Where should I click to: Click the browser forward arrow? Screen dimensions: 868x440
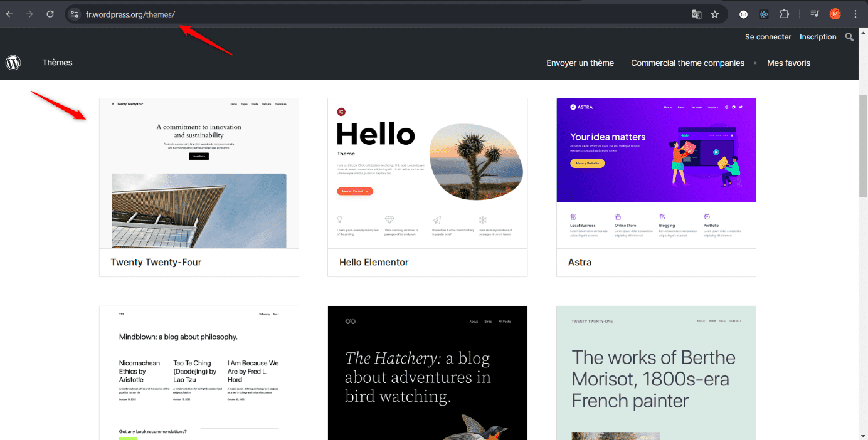29,14
